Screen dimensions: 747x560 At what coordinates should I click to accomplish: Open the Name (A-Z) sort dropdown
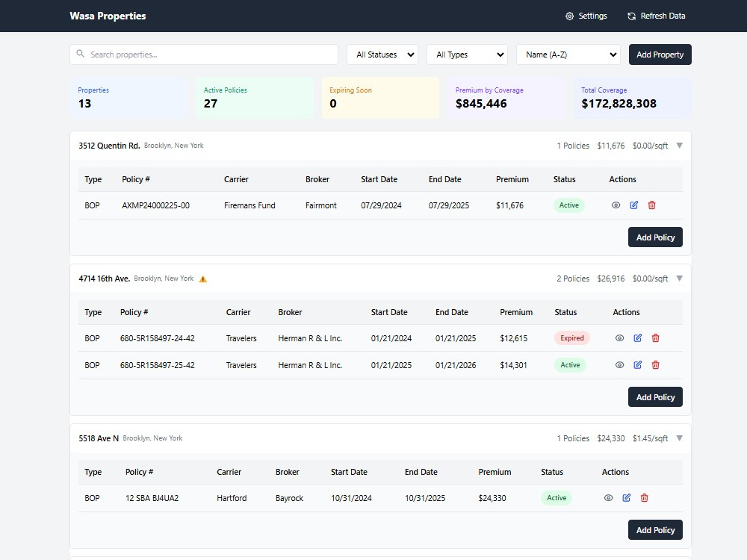pos(568,55)
